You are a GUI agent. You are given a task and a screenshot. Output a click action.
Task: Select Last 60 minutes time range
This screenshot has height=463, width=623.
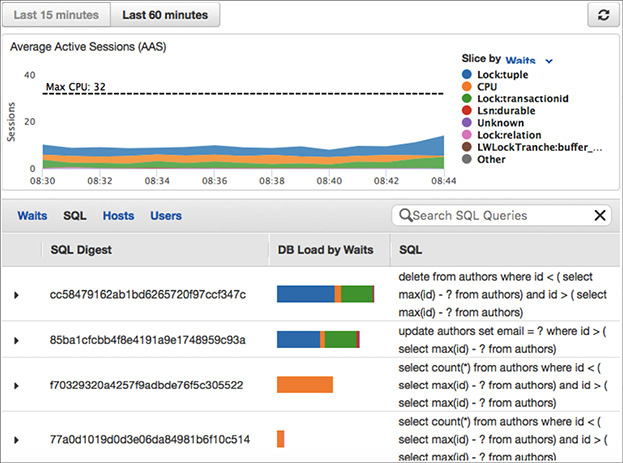tap(165, 15)
